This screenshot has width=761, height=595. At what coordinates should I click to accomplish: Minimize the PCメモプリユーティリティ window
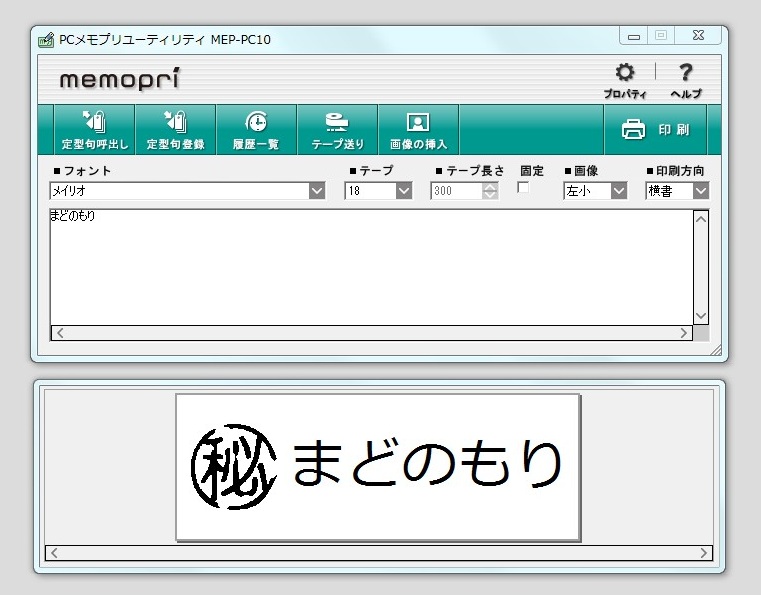click(634, 36)
